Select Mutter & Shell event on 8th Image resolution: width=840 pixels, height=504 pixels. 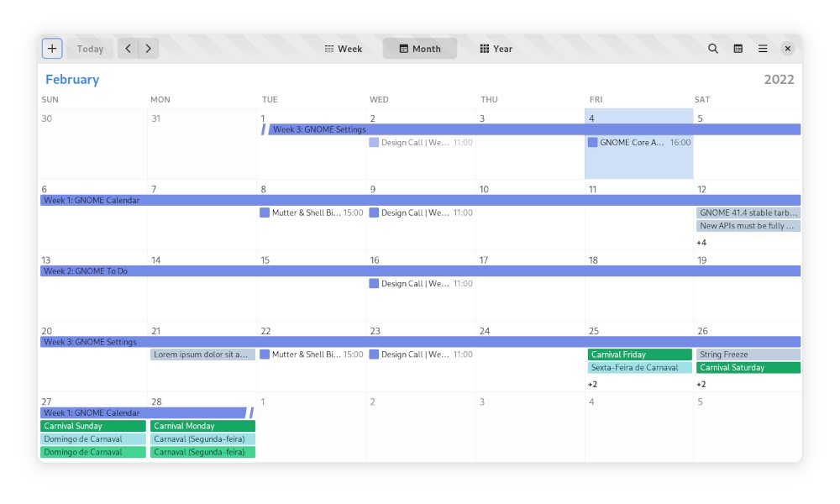[x=311, y=213]
